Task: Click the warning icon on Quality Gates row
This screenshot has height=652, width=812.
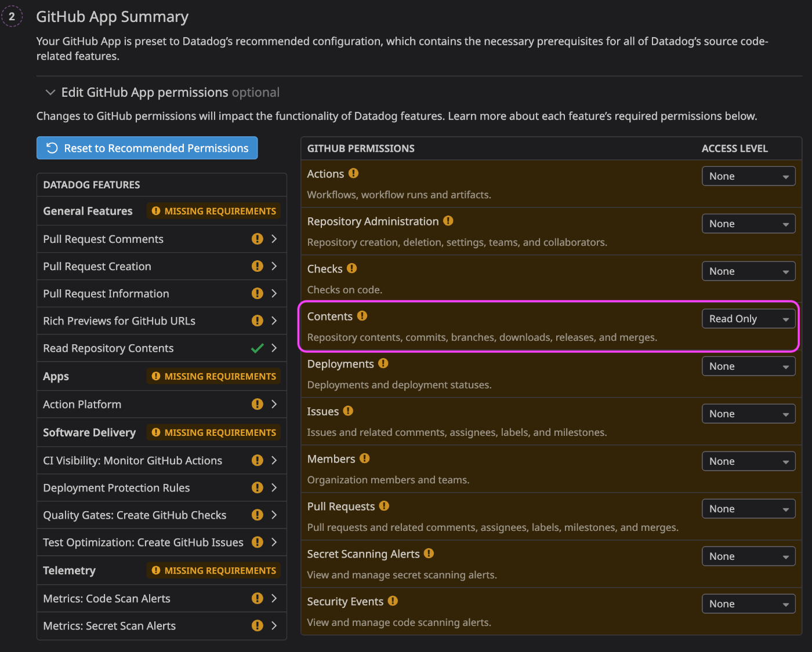Action: pyautogui.click(x=258, y=515)
